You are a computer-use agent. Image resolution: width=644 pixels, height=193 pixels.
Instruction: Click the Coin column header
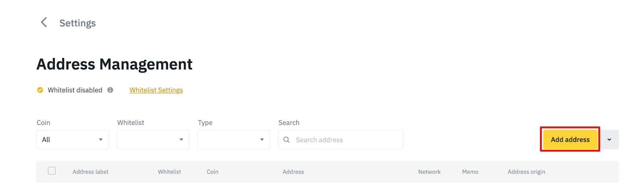pyautogui.click(x=213, y=172)
